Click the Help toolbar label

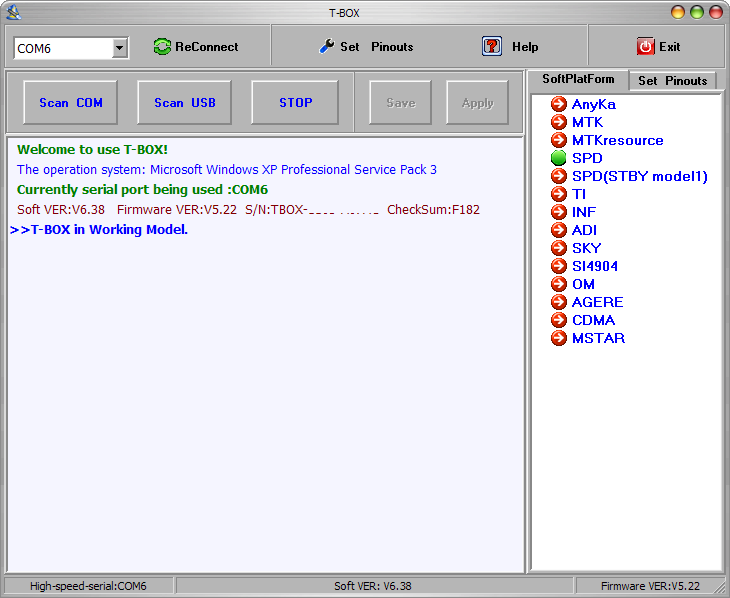tap(525, 47)
